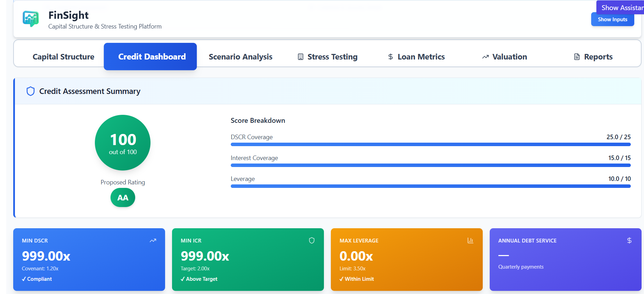Click the 100 out of 100 score circle

123,143
